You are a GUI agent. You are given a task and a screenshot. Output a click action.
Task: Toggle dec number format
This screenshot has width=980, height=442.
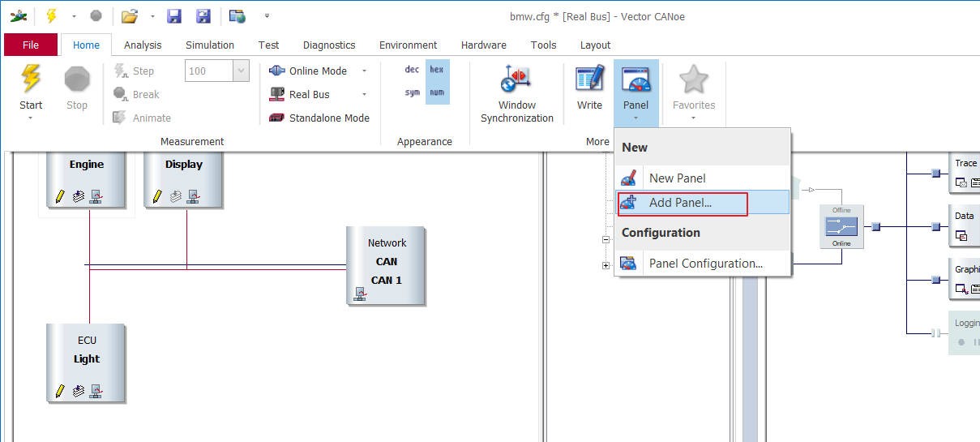pyautogui.click(x=413, y=70)
